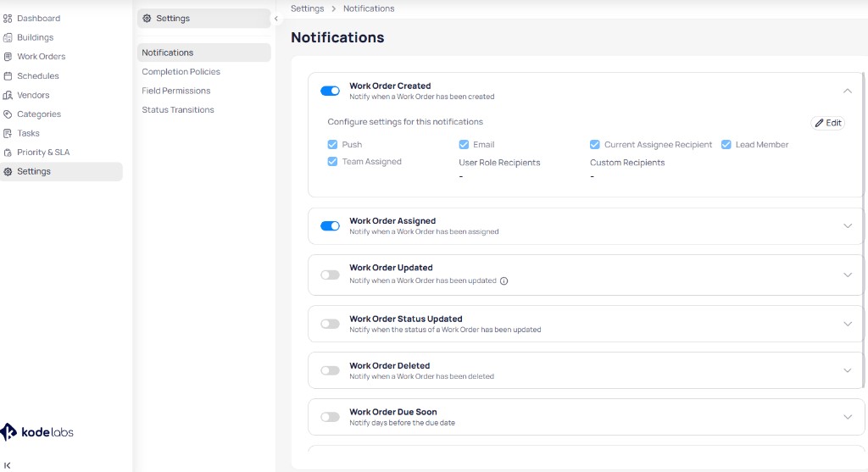Click the Schedules calendar icon

point(7,75)
